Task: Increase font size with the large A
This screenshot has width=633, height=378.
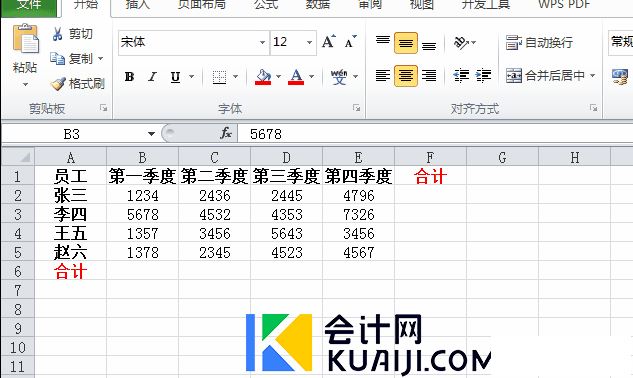Action: click(x=329, y=41)
